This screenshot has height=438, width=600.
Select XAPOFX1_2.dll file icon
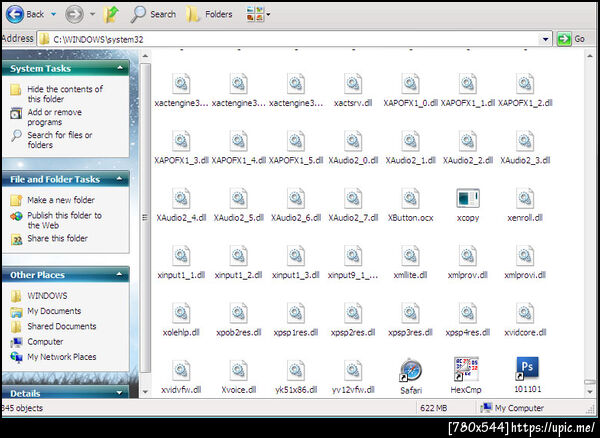pos(525,83)
